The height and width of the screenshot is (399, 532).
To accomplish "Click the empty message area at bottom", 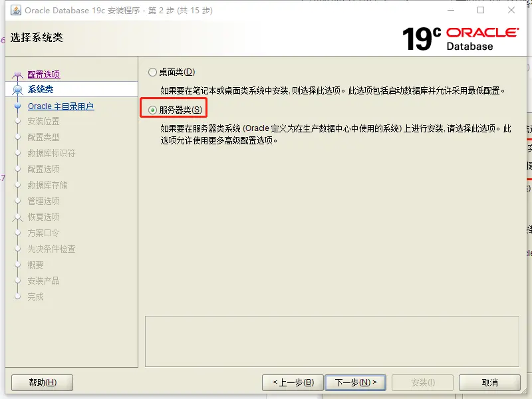I will [332, 342].
